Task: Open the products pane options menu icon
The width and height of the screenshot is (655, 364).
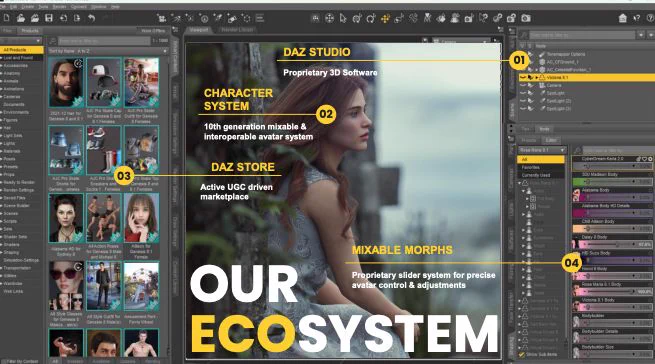Action: coord(175,30)
